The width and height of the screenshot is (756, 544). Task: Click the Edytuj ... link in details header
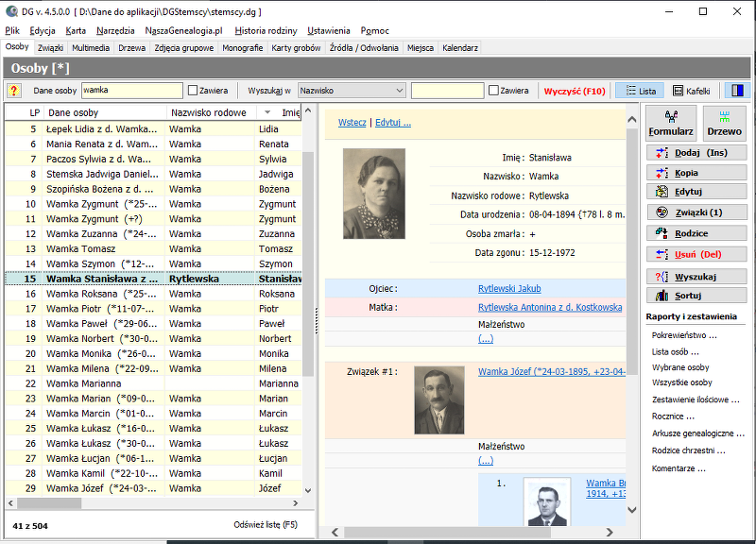coord(393,123)
